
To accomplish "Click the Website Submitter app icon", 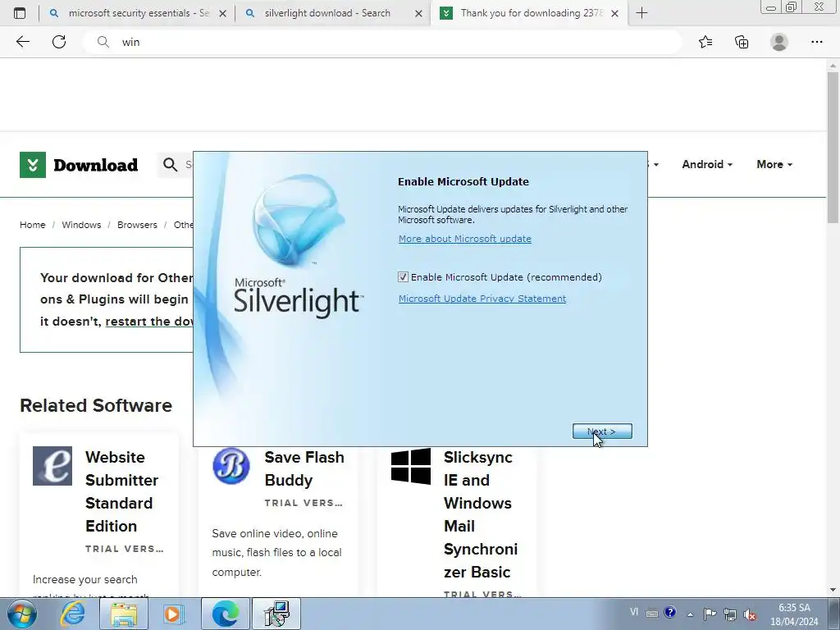I will tap(52, 466).
